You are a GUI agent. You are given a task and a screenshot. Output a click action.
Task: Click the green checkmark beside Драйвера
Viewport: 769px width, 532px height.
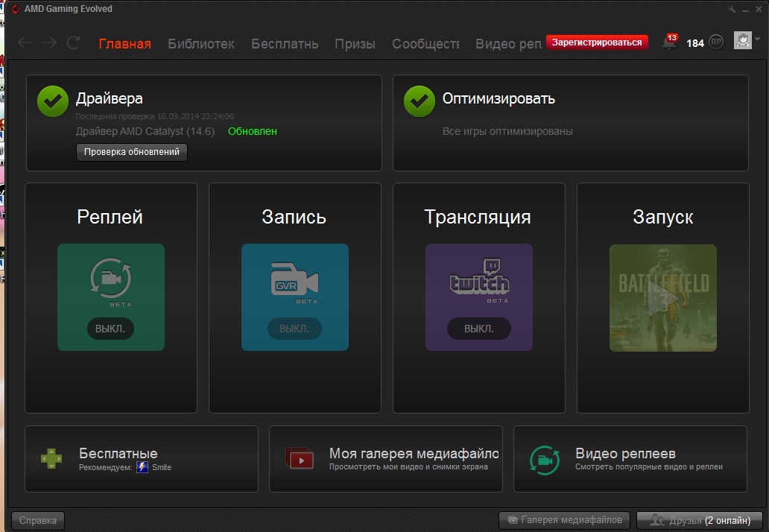click(52, 101)
